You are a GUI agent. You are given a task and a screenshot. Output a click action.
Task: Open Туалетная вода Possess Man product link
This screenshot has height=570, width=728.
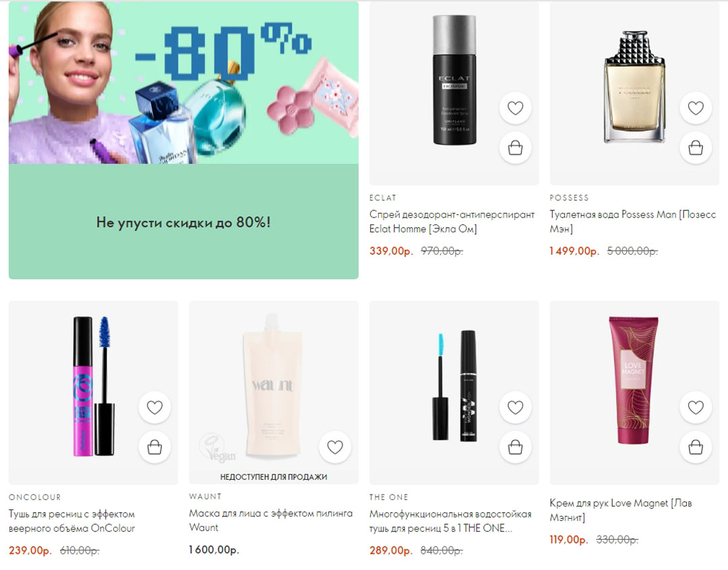coord(632,222)
